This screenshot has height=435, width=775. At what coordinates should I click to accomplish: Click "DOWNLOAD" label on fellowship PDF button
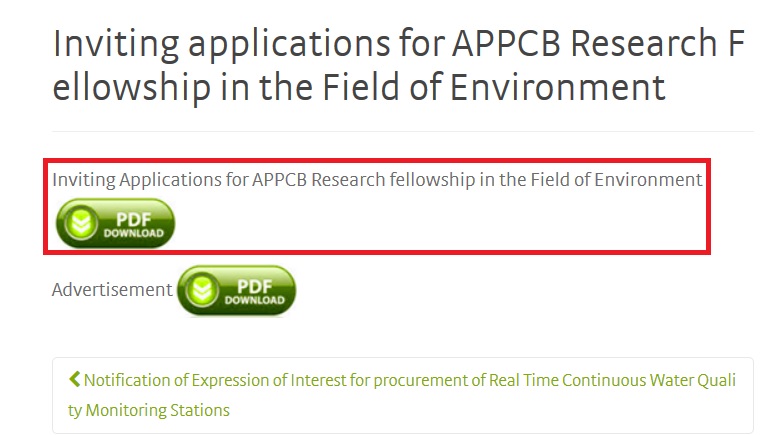point(133,233)
